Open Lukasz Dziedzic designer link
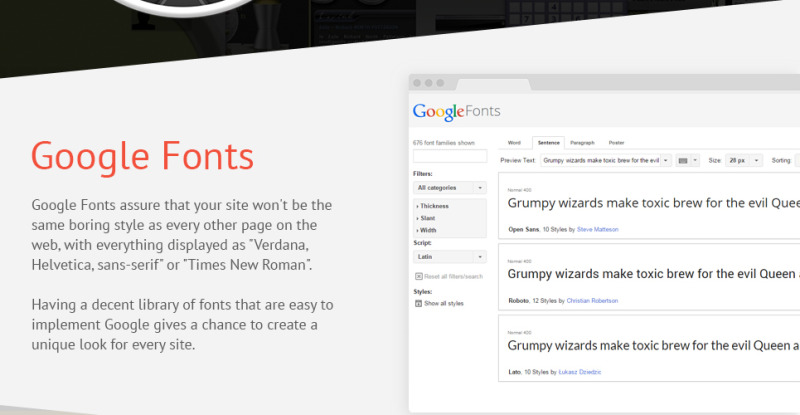The width and height of the screenshot is (800, 415). [x=580, y=372]
